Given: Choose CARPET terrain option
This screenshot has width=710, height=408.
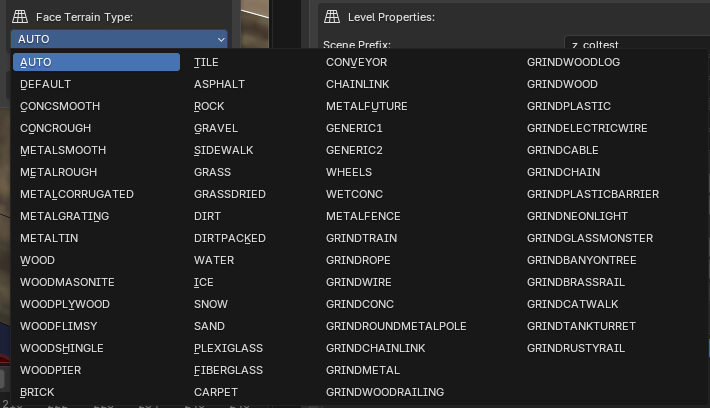Looking at the screenshot, I should click(216, 392).
